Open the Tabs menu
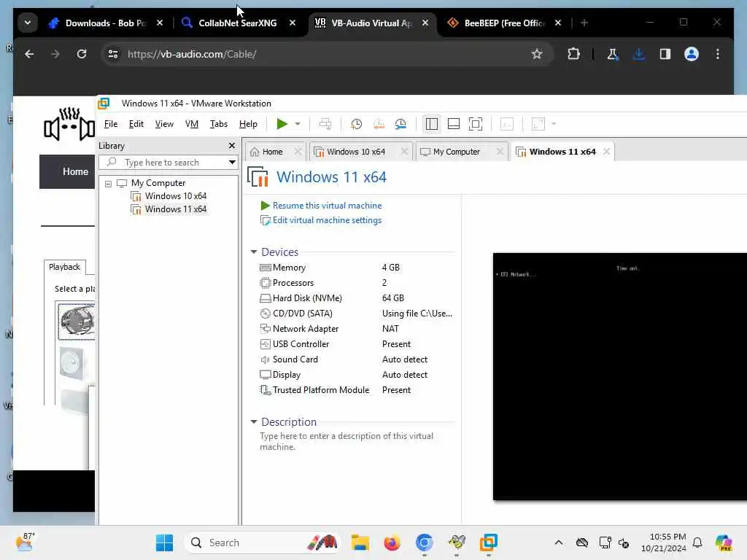 pos(219,124)
